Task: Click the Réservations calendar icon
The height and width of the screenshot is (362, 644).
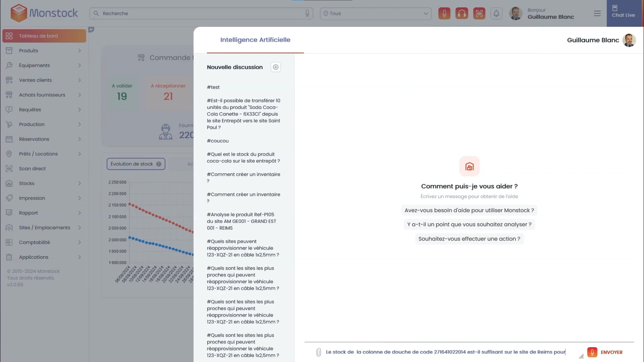Action: [9, 139]
